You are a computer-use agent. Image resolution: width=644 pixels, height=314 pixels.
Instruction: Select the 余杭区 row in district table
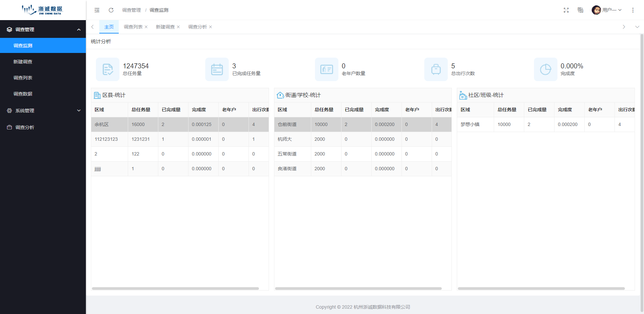[102, 124]
